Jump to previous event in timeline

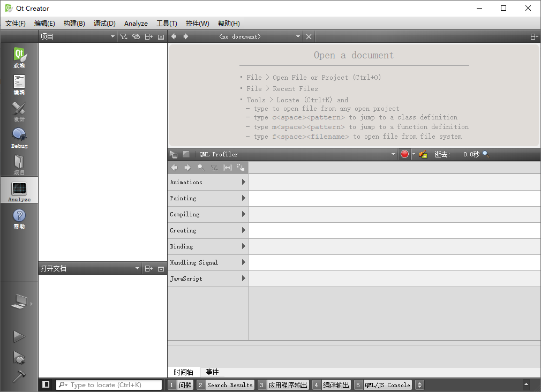pyautogui.click(x=174, y=168)
